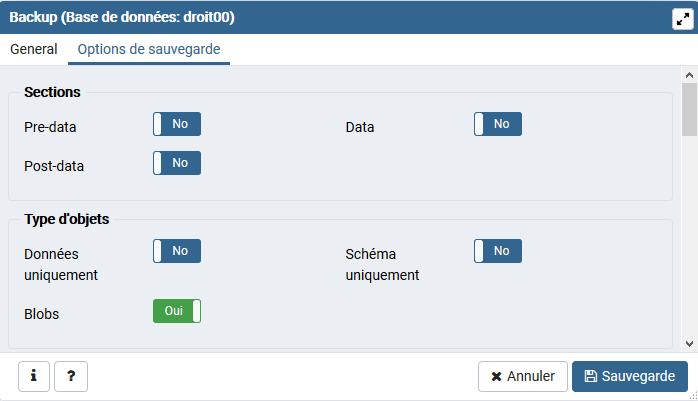Image resolution: width=698 pixels, height=401 pixels.
Task: Switch to the General tab
Action: (34, 49)
